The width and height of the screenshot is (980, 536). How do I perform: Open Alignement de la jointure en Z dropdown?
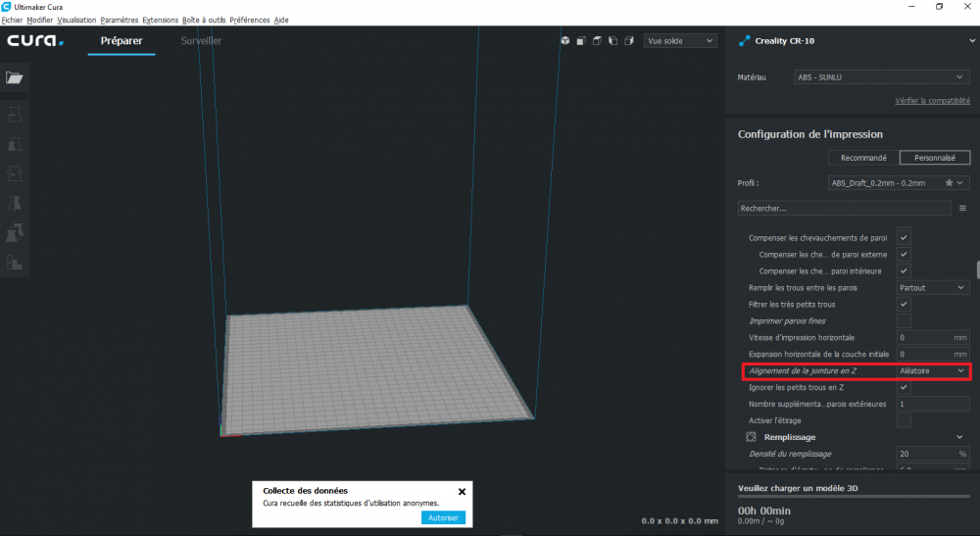(x=933, y=370)
